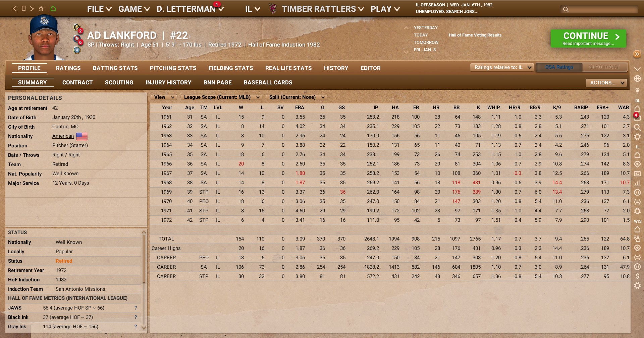
Task: Open the red notification badge in right sidebar
Action: [x=636, y=116]
